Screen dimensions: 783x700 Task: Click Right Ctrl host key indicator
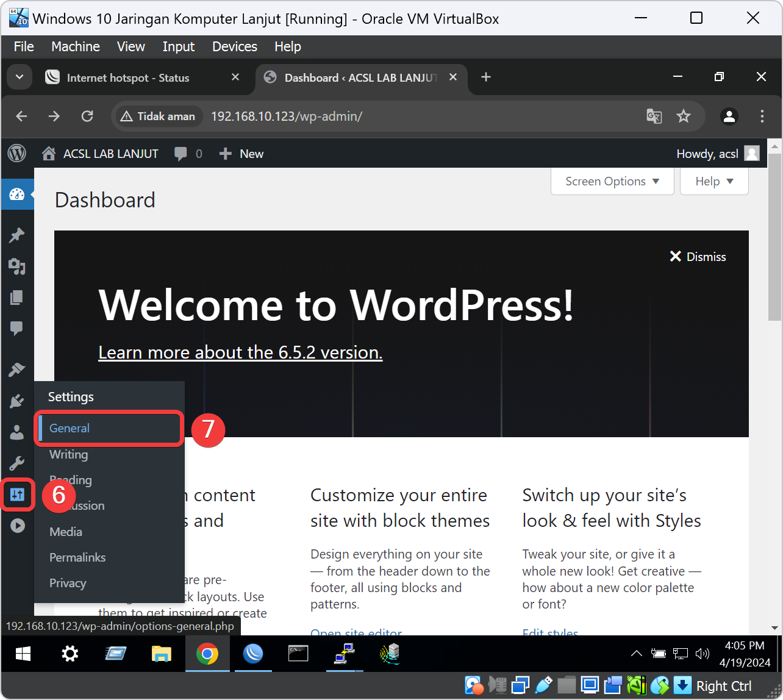pyautogui.click(x=724, y=686)
